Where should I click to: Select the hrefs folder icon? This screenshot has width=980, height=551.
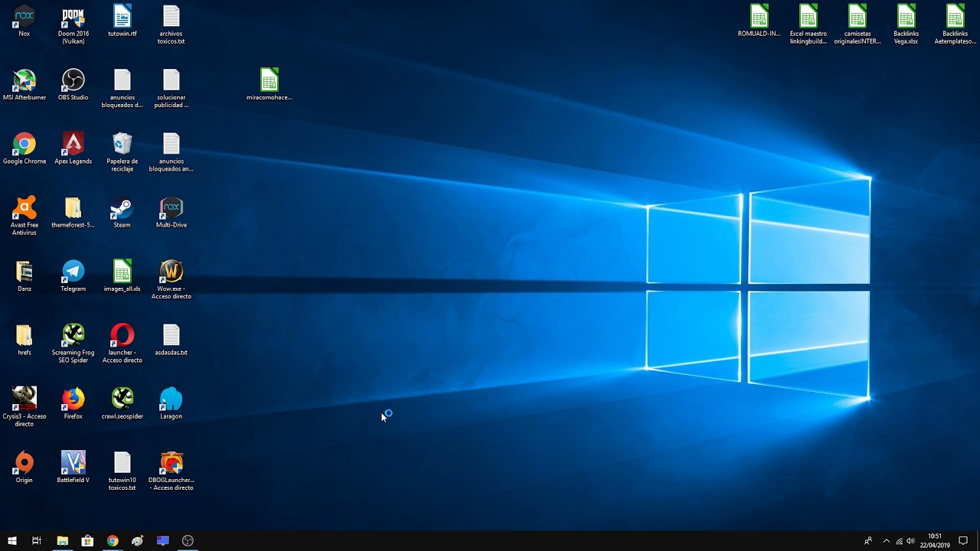[x=24, y=341]
